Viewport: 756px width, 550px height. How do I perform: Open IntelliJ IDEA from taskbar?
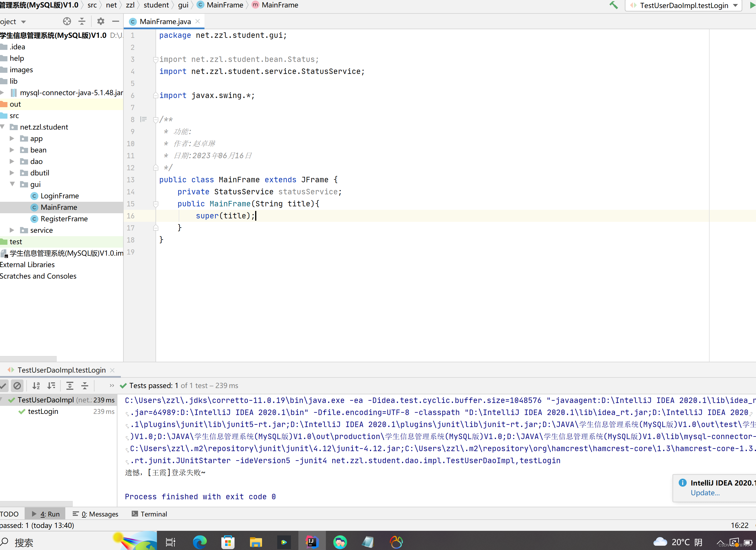click(312, 542)
